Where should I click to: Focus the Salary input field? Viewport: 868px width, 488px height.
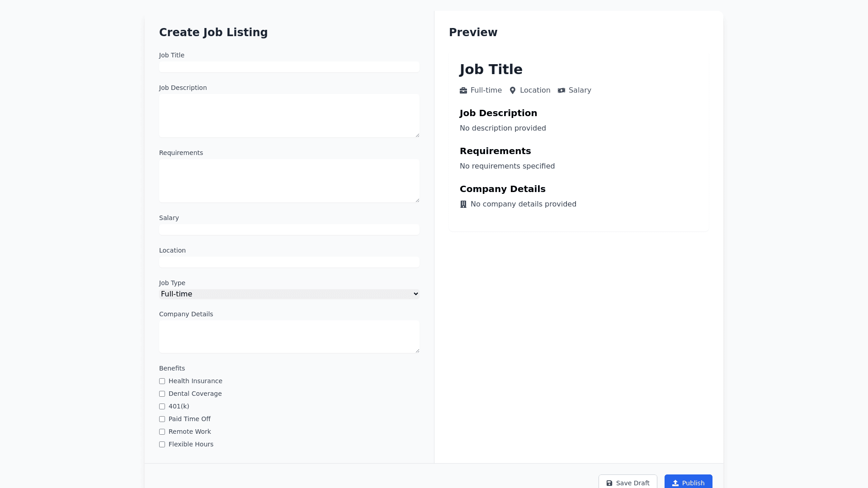coord(289,230)
